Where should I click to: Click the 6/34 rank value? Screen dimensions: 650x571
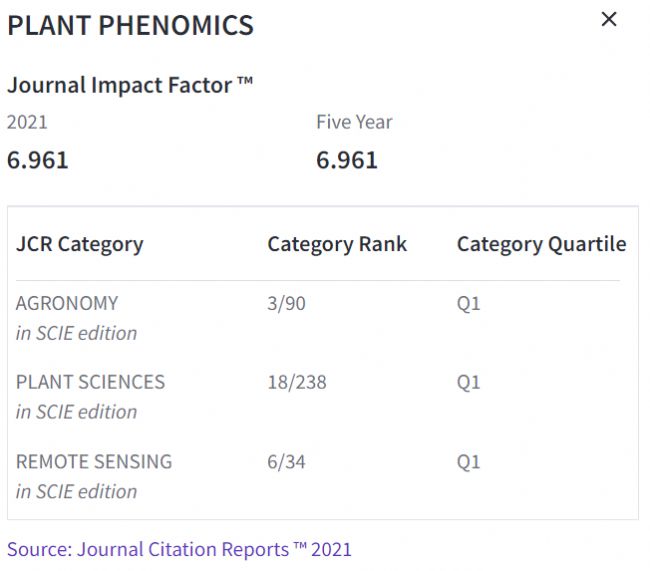286,462
